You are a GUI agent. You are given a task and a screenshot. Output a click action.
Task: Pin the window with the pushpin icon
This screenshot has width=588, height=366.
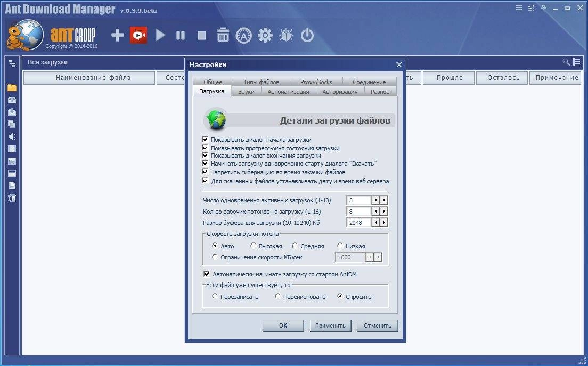click(x=544, y=7)
